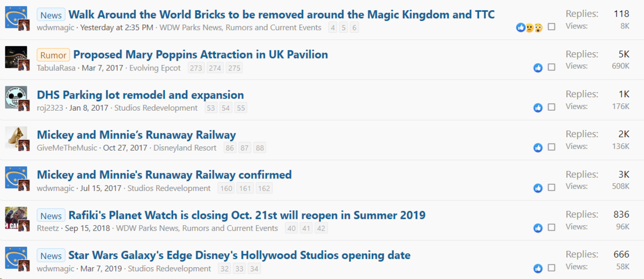
Task: Click GiveMeTheMusic's avatar icon
Action: (16, 138)
